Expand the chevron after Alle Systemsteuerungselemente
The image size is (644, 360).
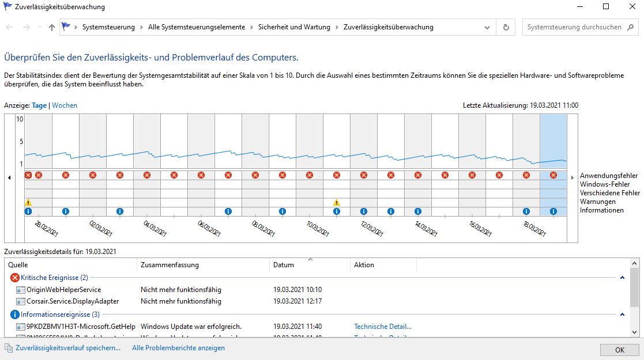(x=252, y=27)
